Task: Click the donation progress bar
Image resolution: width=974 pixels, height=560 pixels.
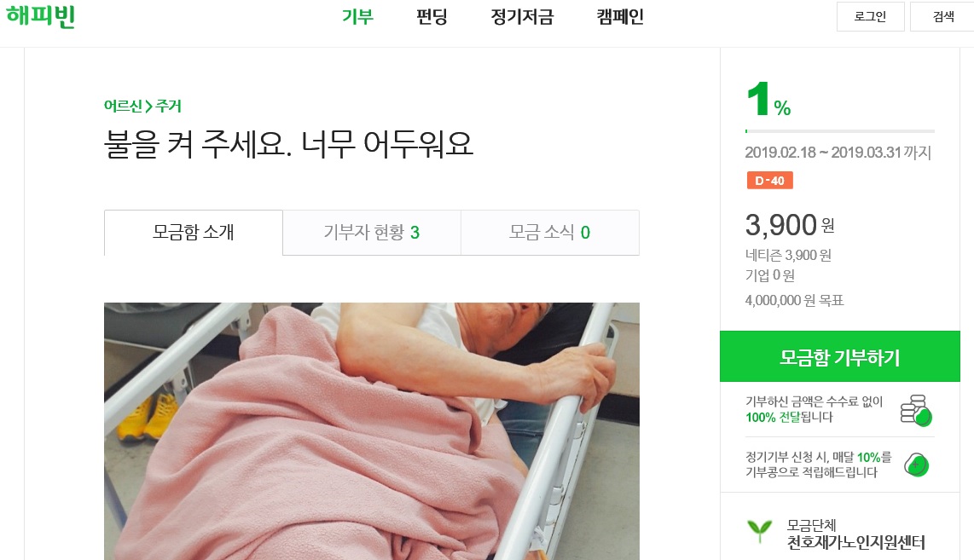Action: 839,131
